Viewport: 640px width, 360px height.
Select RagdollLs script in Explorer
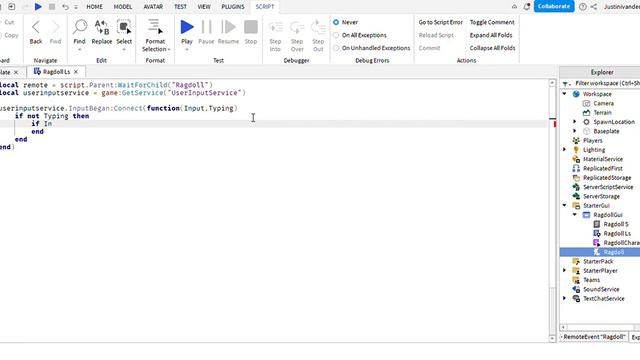pyautogui.click(x=617, y=233)
